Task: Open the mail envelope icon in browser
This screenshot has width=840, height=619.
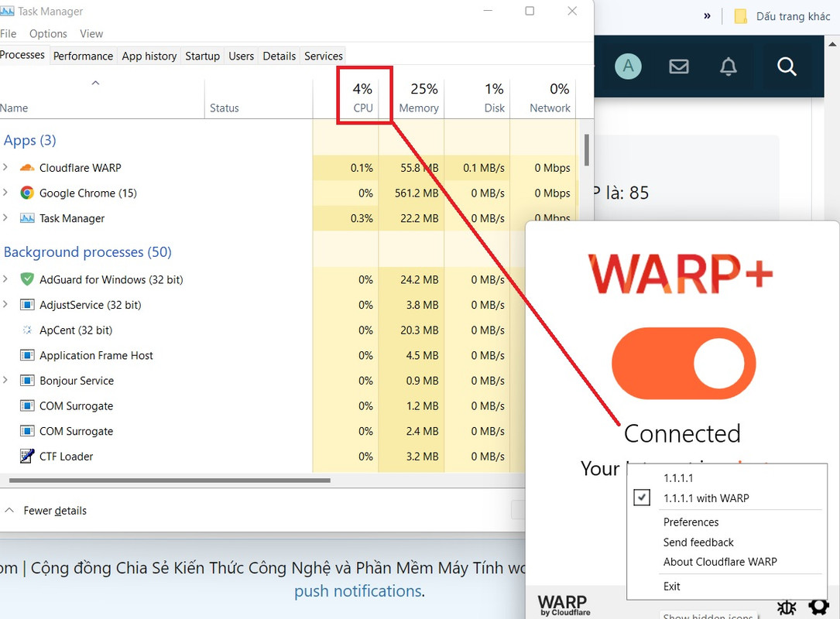Action: (x=679, y=67)
